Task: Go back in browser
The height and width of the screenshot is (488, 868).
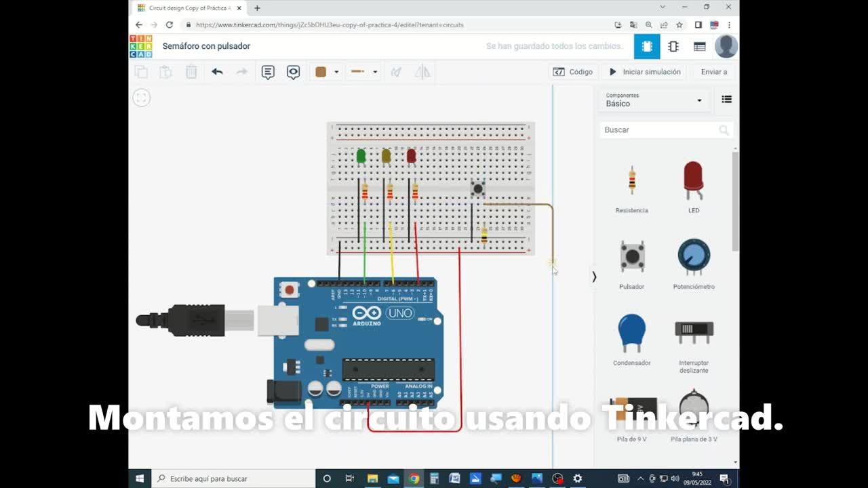Action: click(139, 24)
